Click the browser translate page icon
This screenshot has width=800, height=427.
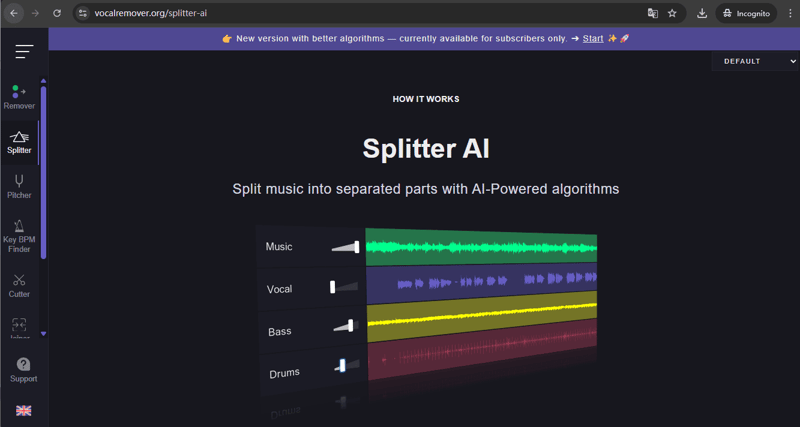coord(652,14)
